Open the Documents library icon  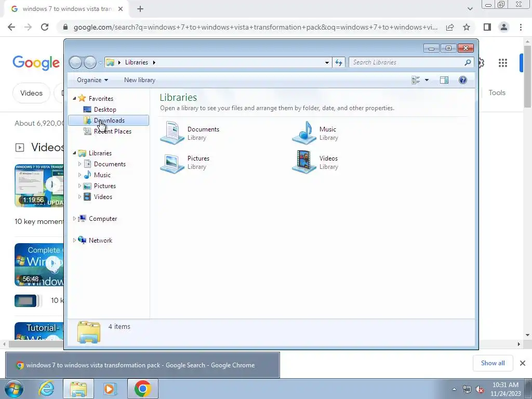172,133
